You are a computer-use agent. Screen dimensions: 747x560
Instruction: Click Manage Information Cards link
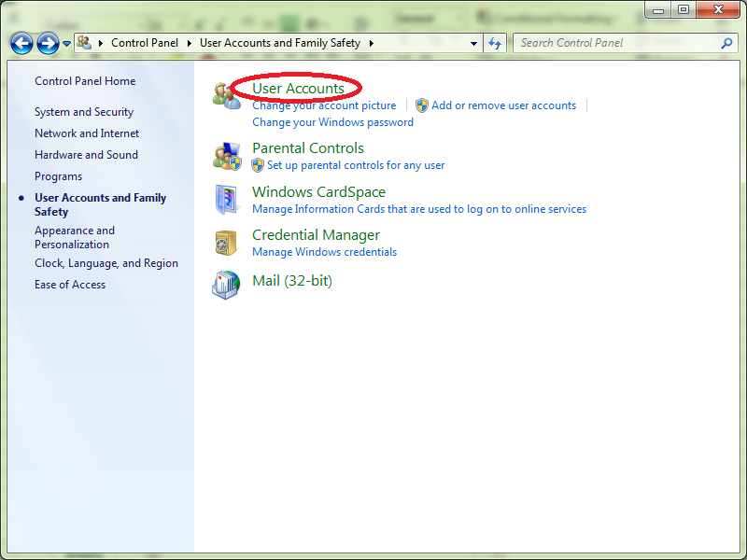click(x=419, y=209)
